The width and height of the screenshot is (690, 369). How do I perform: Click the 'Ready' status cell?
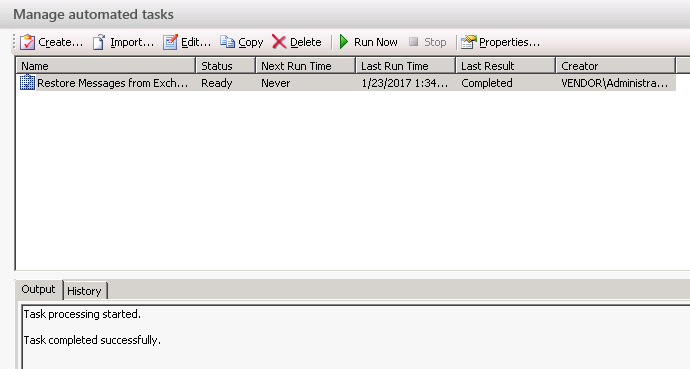pyautogui.click(x=217, y=83)
